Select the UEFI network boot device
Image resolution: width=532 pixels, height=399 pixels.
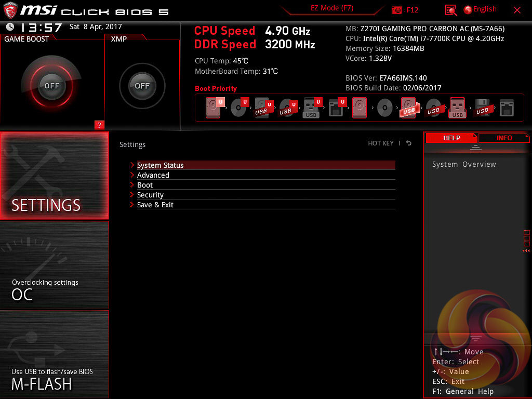tap(337, 108)
